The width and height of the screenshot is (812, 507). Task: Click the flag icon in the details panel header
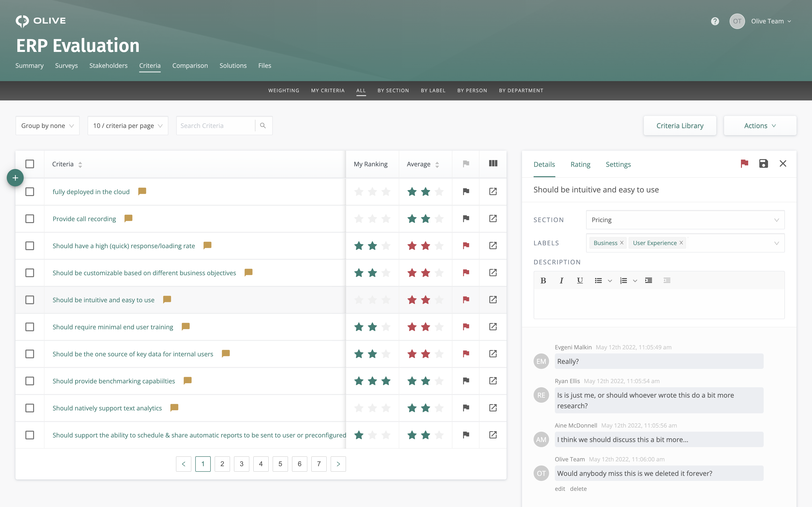point(744,164)
